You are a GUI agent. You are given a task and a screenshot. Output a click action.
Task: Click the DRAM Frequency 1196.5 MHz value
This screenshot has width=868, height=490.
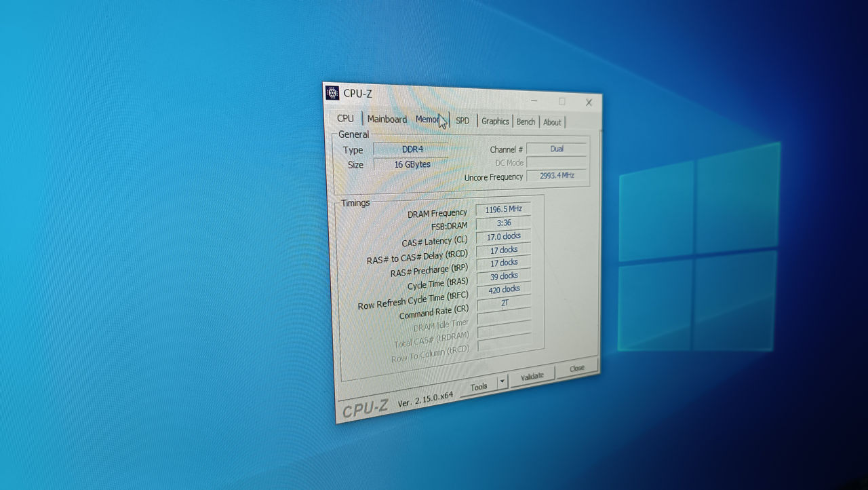pos(503,210)
